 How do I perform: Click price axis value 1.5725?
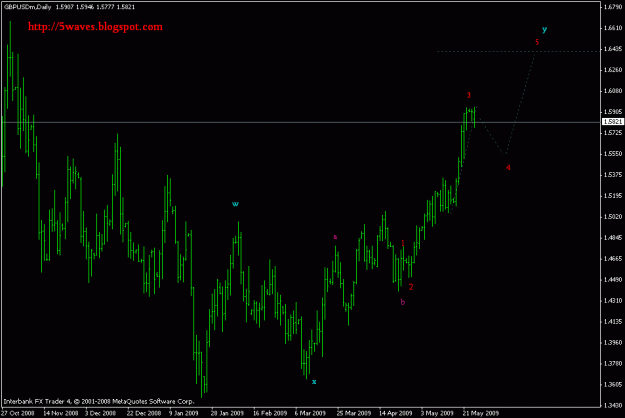613,133
